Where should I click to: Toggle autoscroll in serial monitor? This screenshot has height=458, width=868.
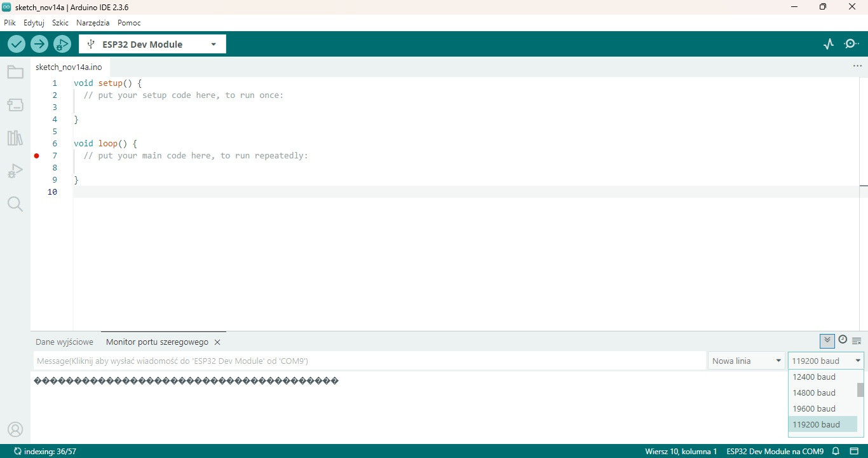pyautogui.click(x=827, y=341)
